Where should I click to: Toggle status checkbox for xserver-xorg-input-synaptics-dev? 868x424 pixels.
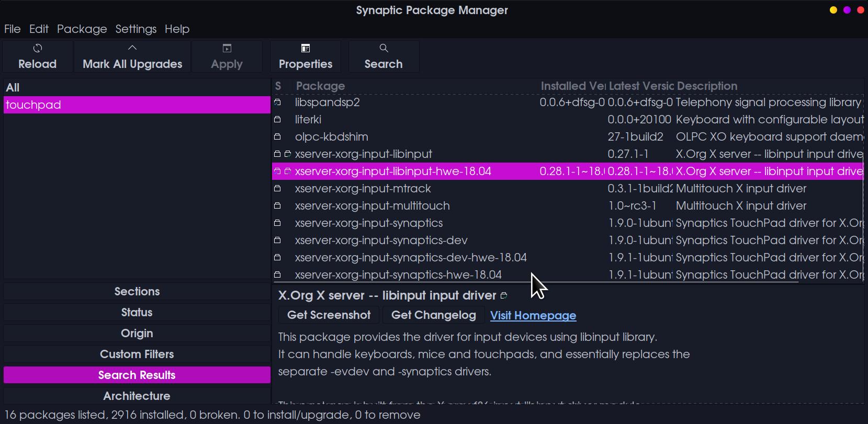coord(277,240)
